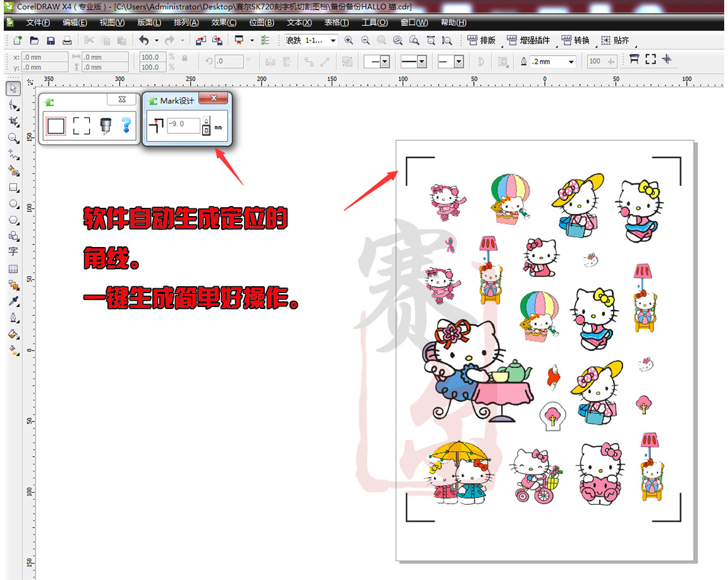Select the Smart Fill tool
This screenshot has height=580, width=728.
(13, 171)
